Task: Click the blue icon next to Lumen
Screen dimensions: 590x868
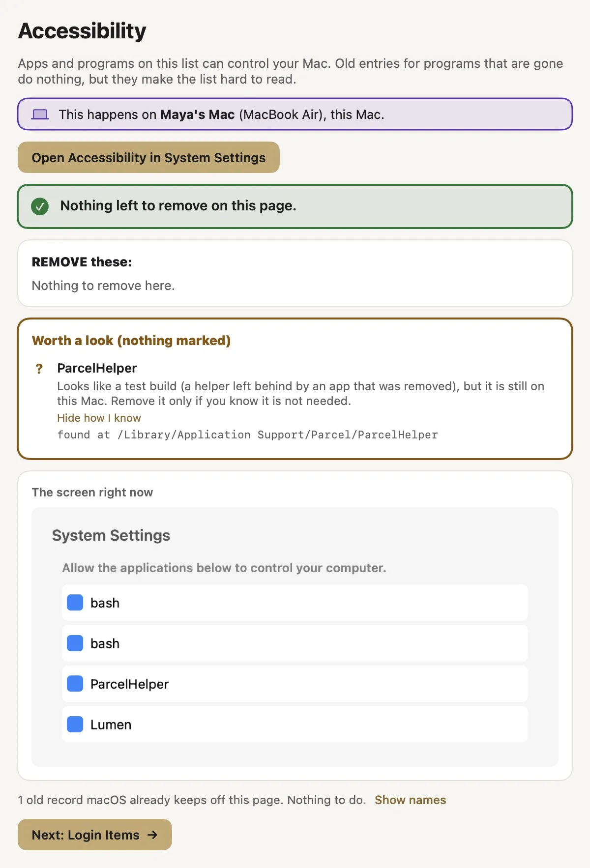Action: point(75,724)
